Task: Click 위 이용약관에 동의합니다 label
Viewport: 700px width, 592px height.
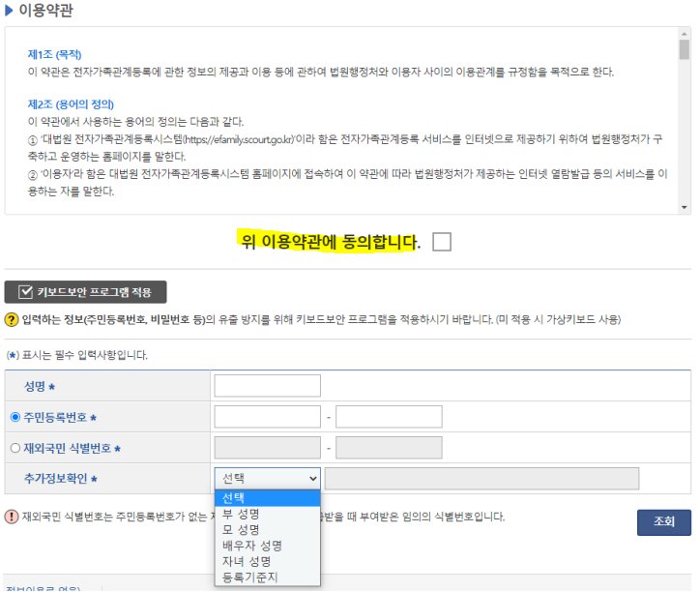Action: click(331, 242)
